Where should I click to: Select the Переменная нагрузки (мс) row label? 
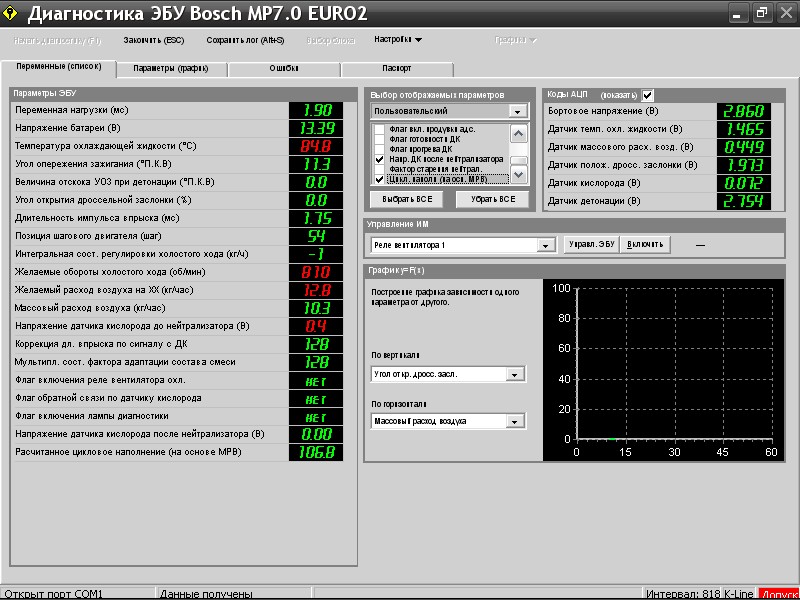(72, 110)
